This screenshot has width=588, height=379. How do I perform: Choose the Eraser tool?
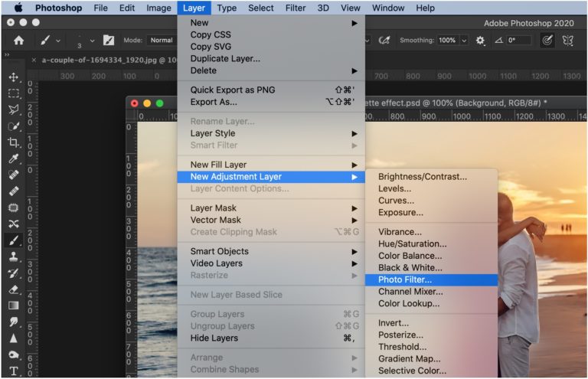point(14,289)
